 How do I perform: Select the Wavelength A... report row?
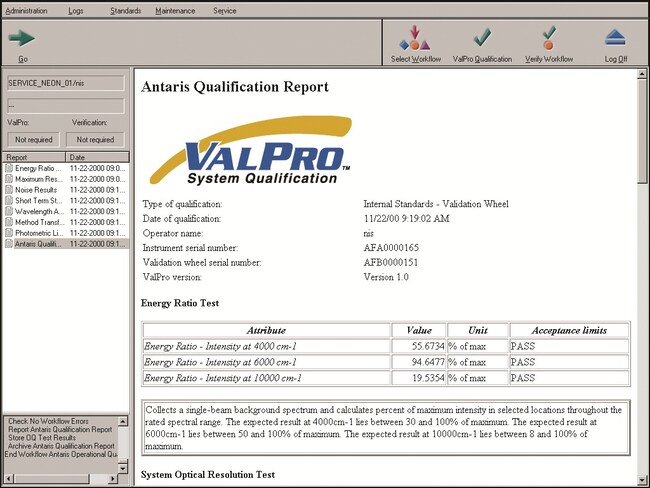[x=66, y=211]
